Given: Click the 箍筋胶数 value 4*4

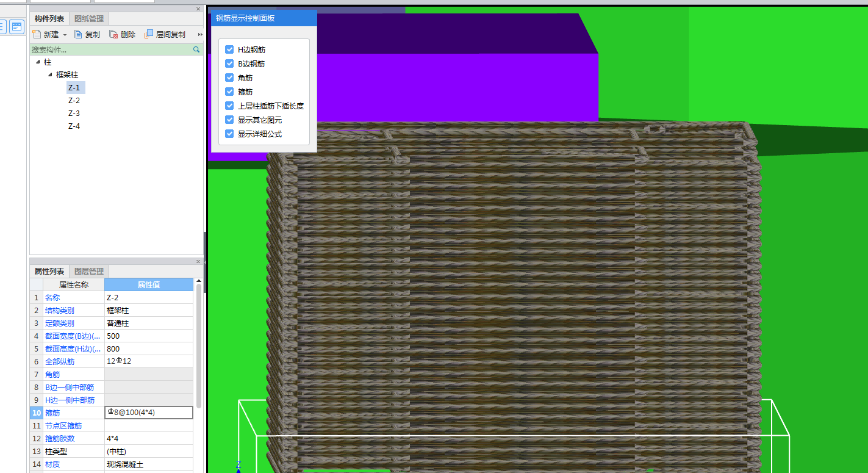Looking at the screenshot, I should pos(149,438).
